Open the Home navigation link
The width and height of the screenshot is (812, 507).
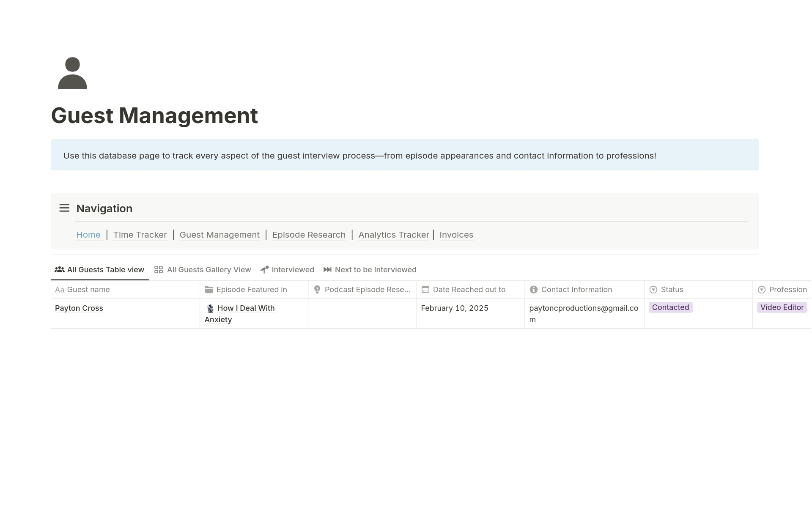coord(88,235)
